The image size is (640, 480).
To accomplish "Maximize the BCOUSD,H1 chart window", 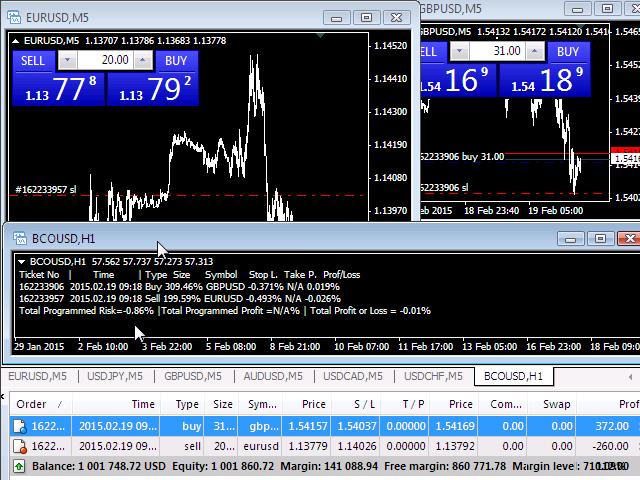I will (x=600, y=238).
